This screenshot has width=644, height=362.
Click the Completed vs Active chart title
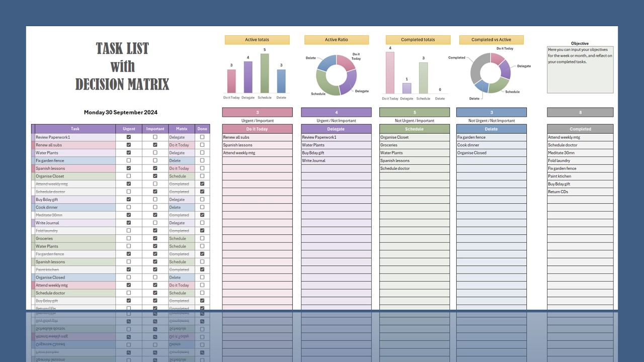tap(492, 40)
